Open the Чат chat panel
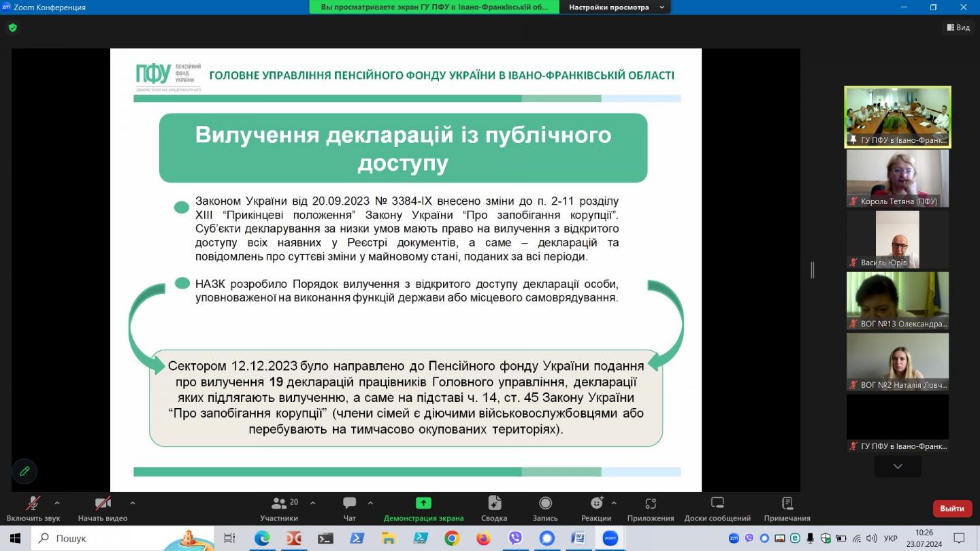 pyautogui.click(x=349, y=509)
